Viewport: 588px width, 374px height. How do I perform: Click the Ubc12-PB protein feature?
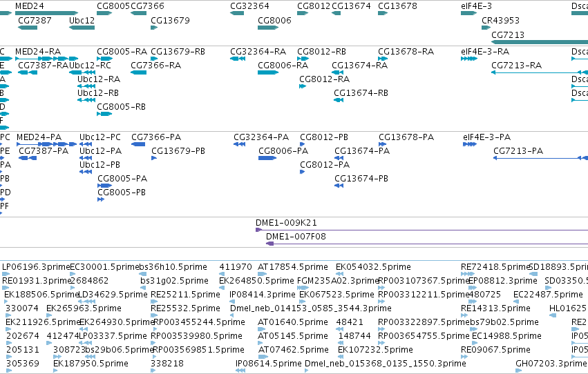(x=86, y=172)
